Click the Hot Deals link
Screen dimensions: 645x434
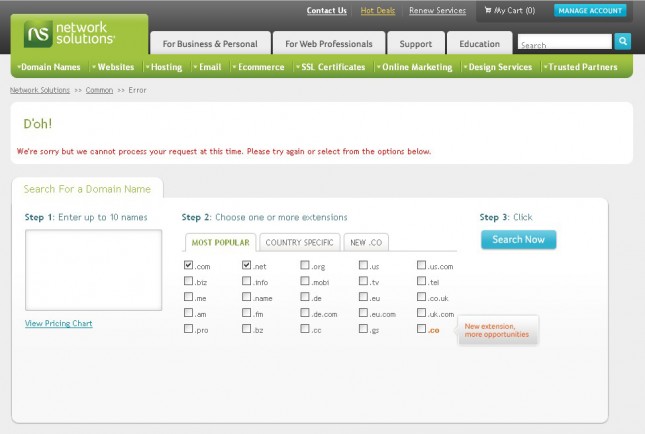pos(378,11)
